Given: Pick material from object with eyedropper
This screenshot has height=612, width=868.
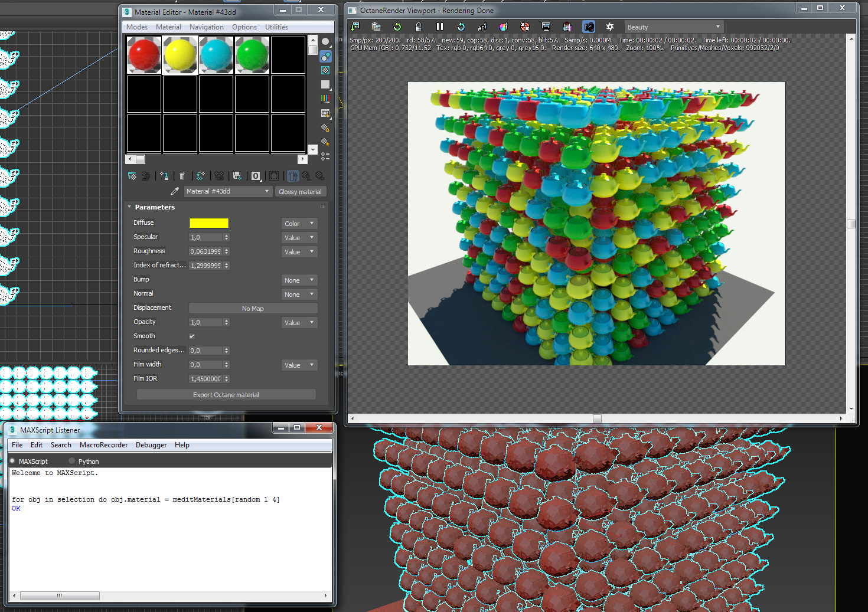Looking at the screenshot, I should pyautogui.click(x=175, y=191).
